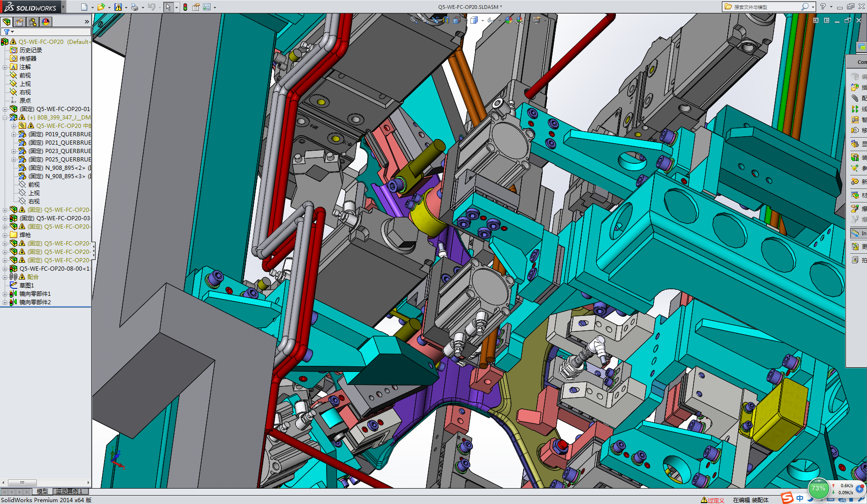Click the Move Component icon
The height and width of the screenshot is (504, 867).
coord(855,130)
